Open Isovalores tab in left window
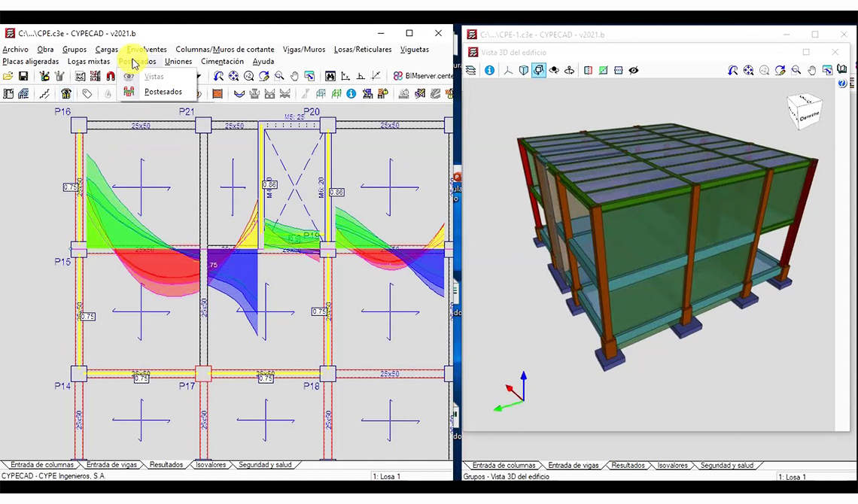This screenshot has height=504, width=858. click(211, 465)
